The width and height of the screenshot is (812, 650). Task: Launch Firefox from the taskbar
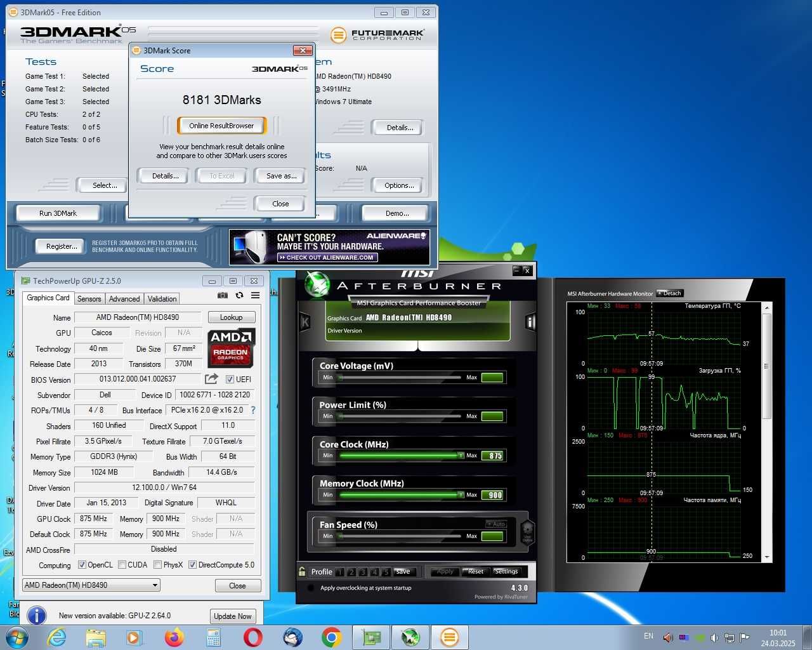tap(174, 637)
